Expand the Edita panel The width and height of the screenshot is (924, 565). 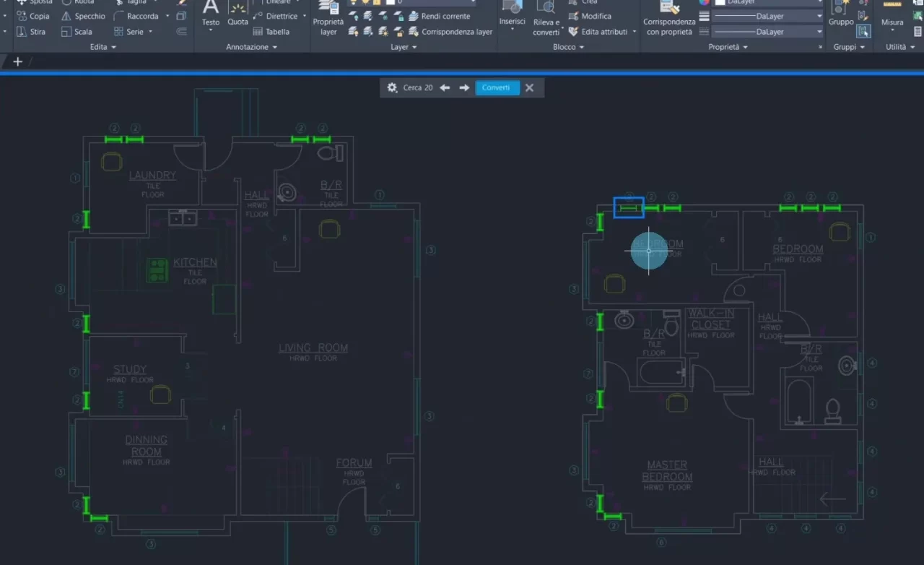pyautogui.click(x=115, y=46)
